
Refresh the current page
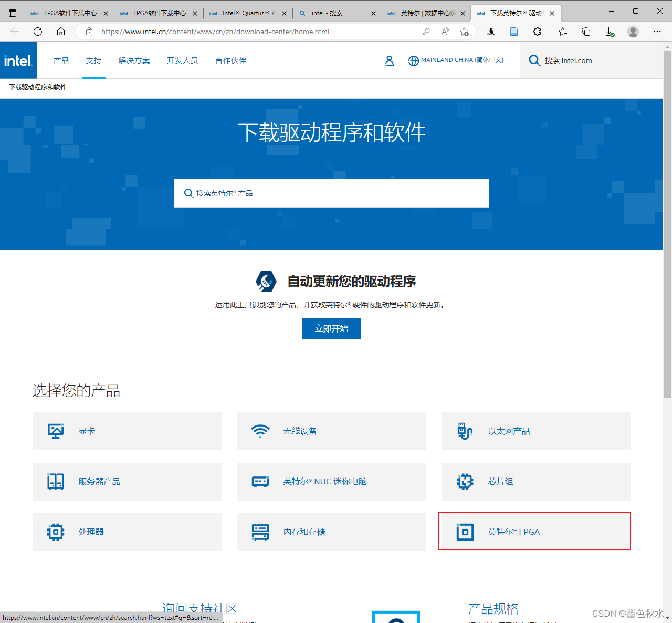click(x=38, y=32)
